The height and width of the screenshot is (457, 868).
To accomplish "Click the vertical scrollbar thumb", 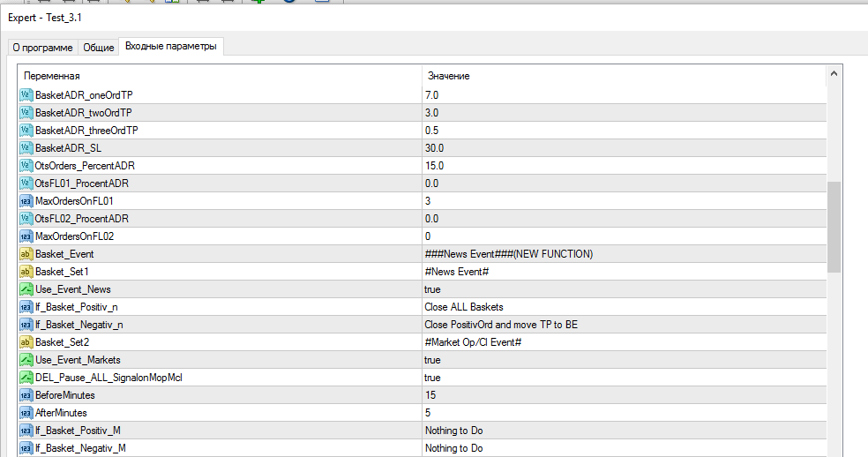I will click(834, 227).
